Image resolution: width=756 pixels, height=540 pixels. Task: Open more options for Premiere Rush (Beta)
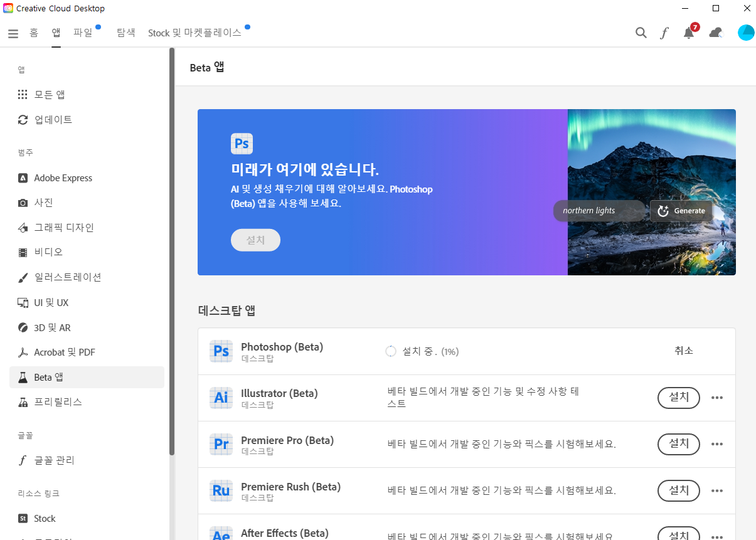(717, 490)
